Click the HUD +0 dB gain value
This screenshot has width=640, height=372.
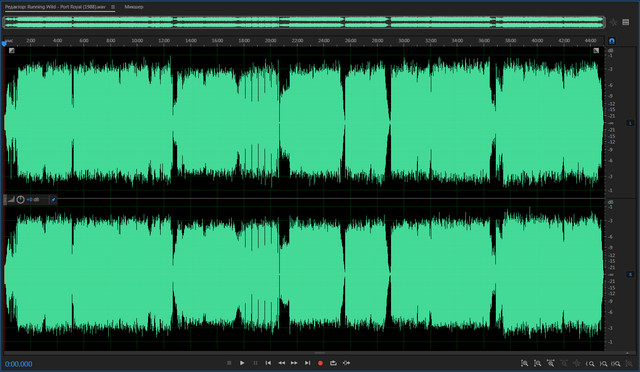(33, 200)
